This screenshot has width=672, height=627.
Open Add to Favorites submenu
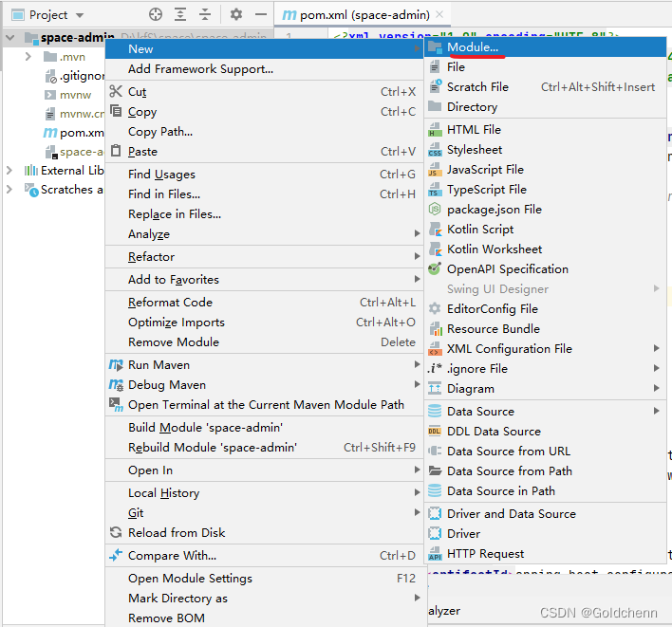[x=264, y=279]
